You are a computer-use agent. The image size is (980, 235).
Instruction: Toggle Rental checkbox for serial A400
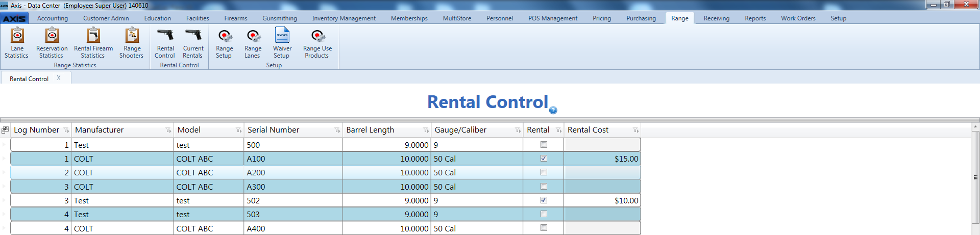(x=544, y=228)
